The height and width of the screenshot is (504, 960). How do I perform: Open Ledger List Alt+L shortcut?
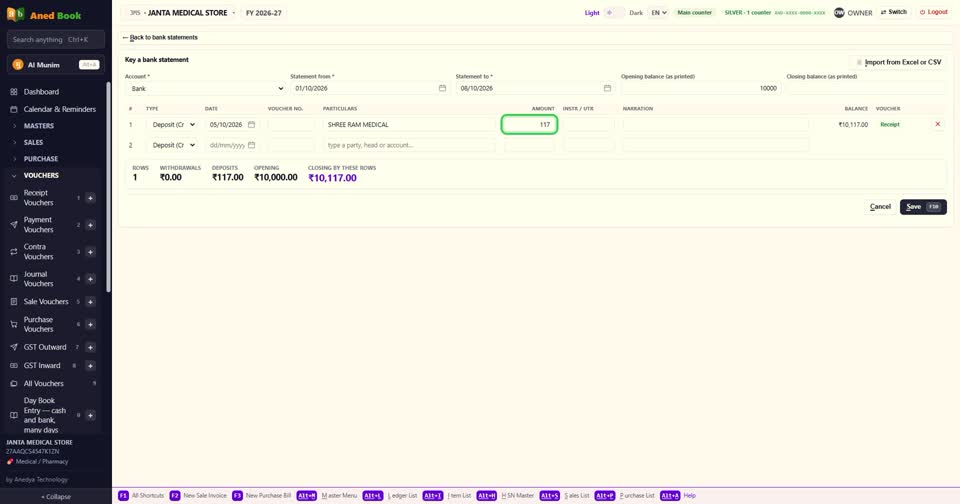click(x=389, y=495)
